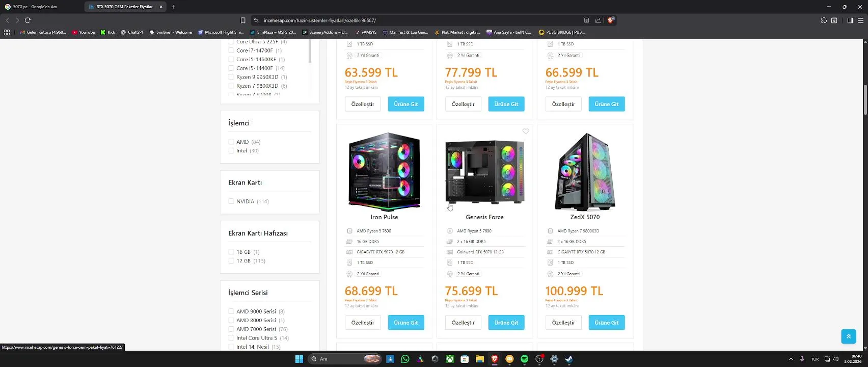Open the Brave Shields lion icon
Screen dimensions: 868x367
click(x=611, y=20)
